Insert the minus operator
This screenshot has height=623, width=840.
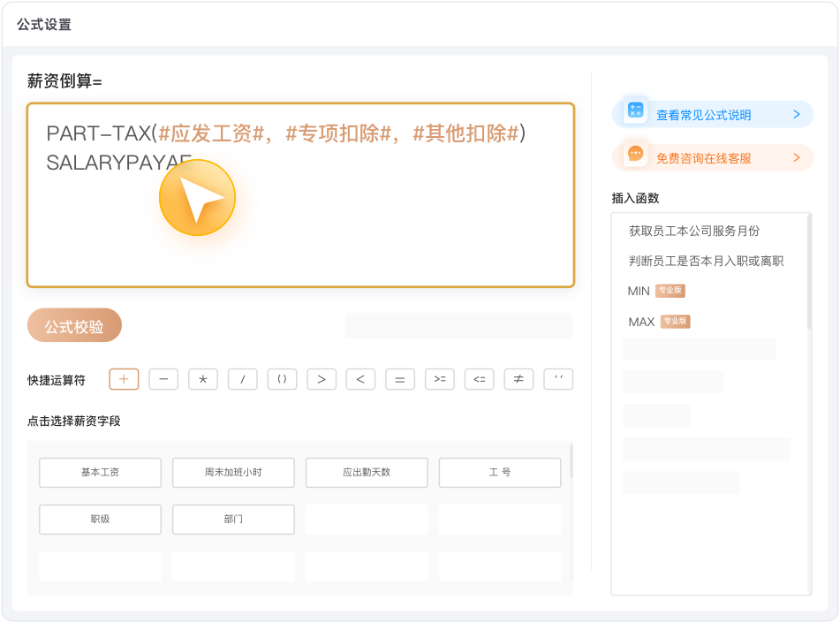pos(163,379)
